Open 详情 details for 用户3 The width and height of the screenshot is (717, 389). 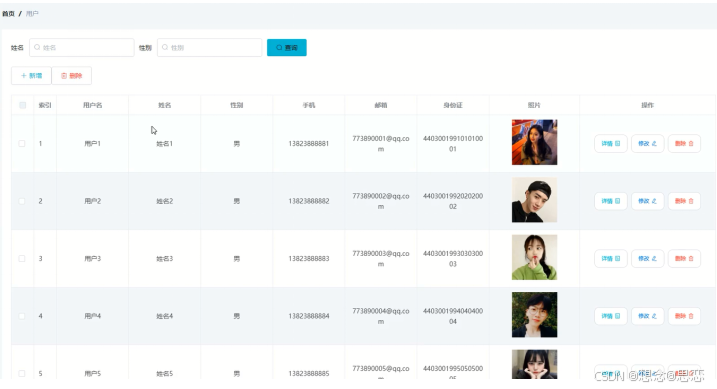611,259
